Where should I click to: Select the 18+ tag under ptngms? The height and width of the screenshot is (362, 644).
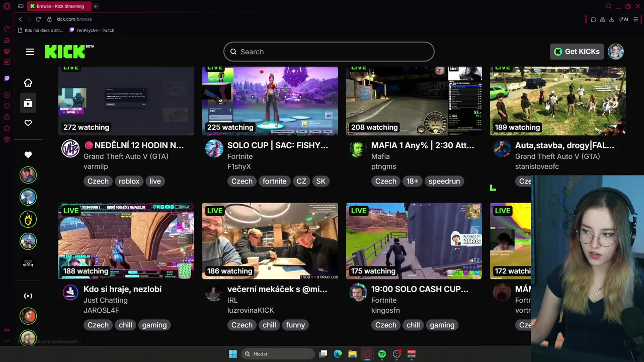(413, 181)
